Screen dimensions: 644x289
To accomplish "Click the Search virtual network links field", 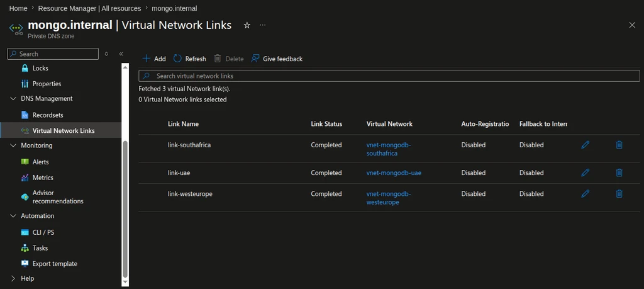I will 389,76.
